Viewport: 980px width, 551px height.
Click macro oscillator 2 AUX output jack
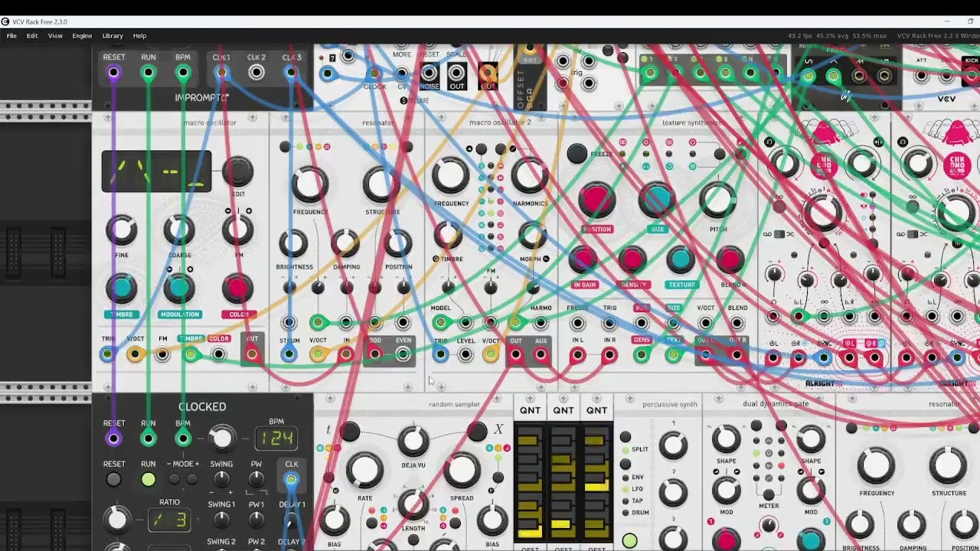pyautogui.click(x=541, y=354)
